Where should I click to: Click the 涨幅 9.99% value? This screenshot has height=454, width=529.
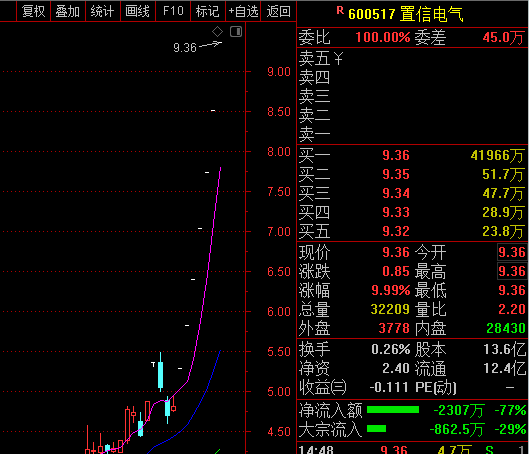pos(391,290)
